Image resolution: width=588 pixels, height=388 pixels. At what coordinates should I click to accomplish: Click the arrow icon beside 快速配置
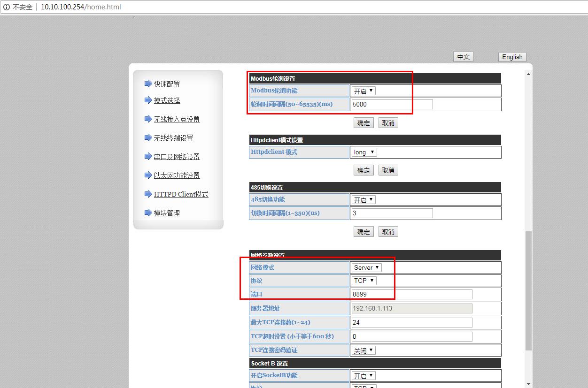148,84
